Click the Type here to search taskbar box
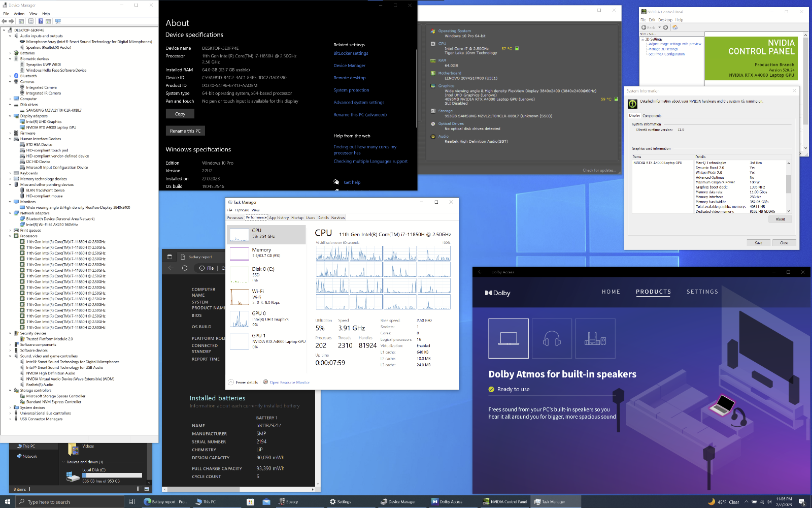This screenshot has height=508, width=812. 70,502
